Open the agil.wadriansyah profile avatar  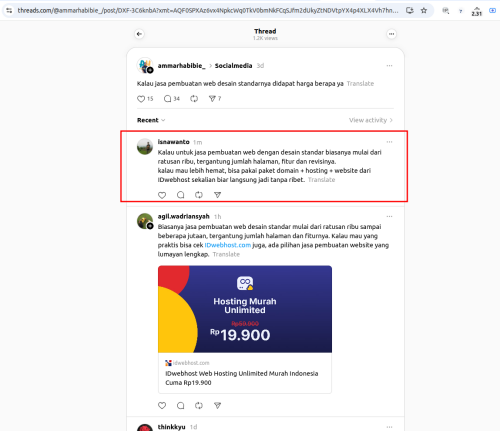pos(145,221)
